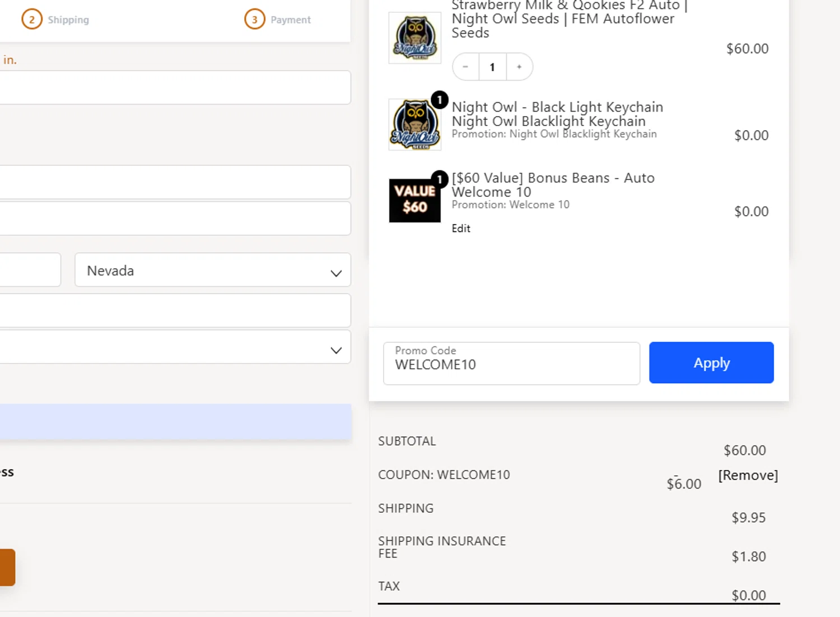Click the SUBTOTAL label
The width and height of the screenshot is (840, 617).
(x=407, y=441)
